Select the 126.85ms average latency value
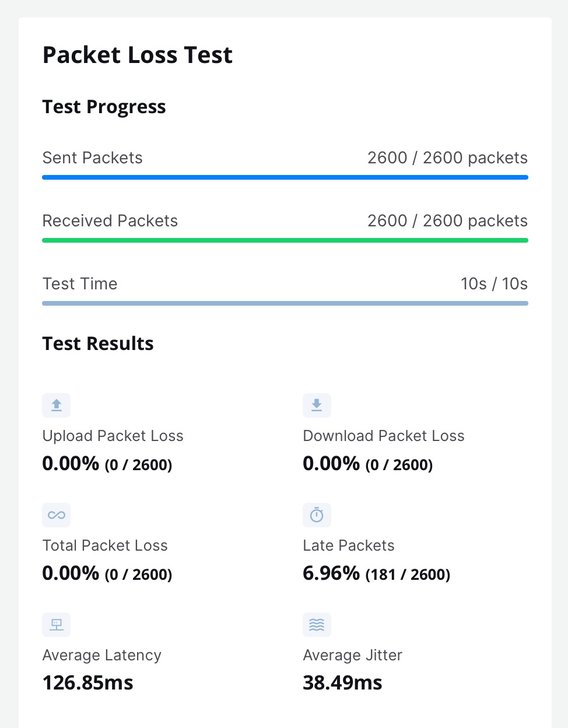Screen dimensions: 568x728 [x=88, y=682]
